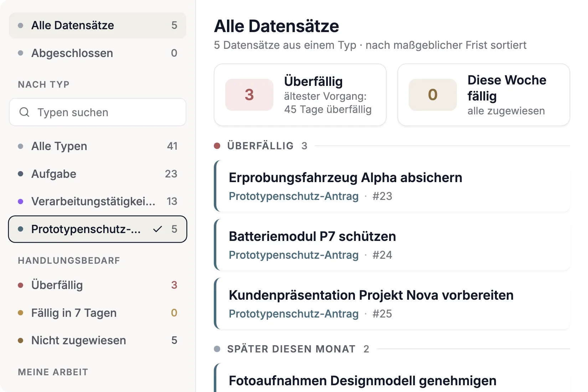The width and height of the screenshot is (588, 392).
Task: Click the alle zugewiesen text
Action: [x=506, y=111]
